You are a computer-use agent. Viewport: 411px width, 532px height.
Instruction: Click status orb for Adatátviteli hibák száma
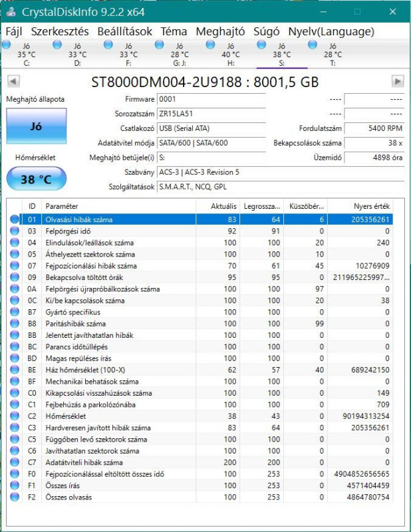tap(14, 462)
